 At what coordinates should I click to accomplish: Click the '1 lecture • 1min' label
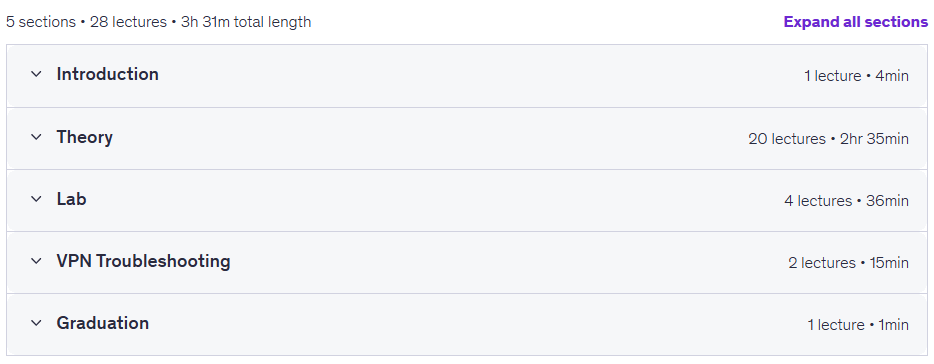pos(858,325)
